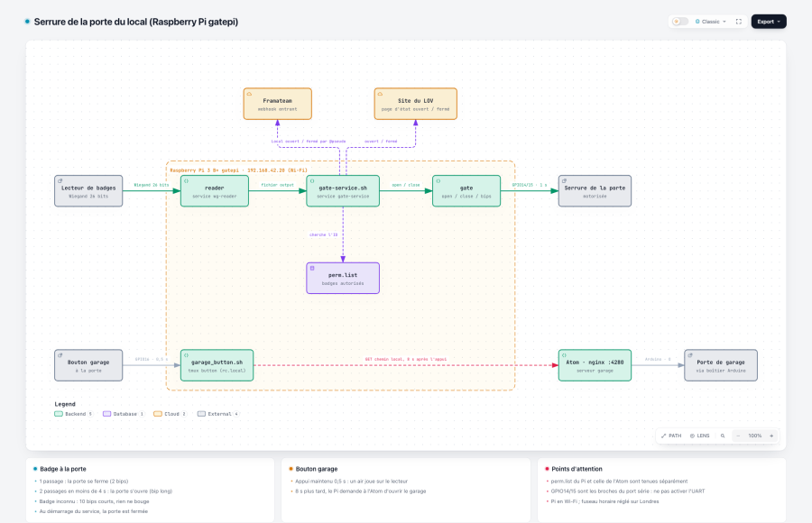
Task: Enter fullscreen with the expand icon
Action: 739,22
